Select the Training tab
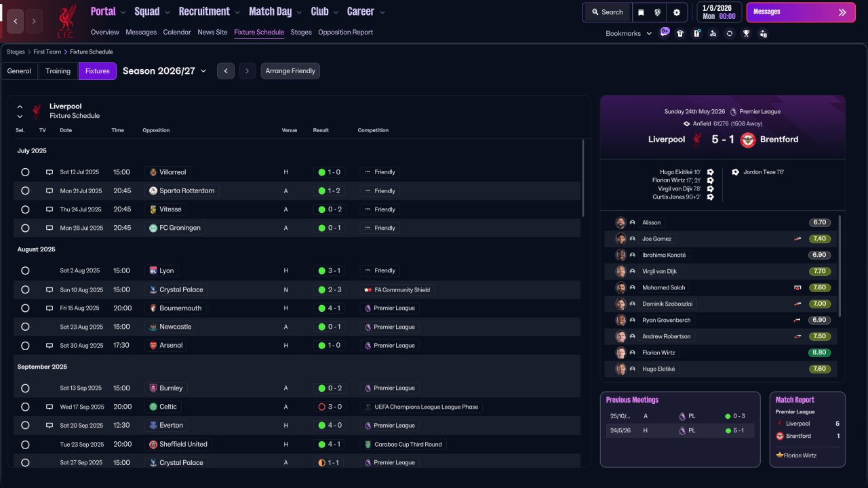Viewport: 868px width, 488px height. [58, 71]
